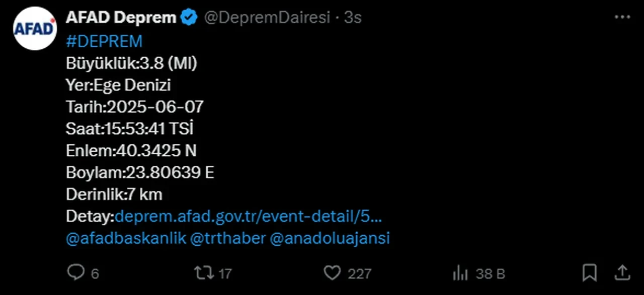Open view count analytics for the tweet
This screenshot has height=295, width=644.
460,273
